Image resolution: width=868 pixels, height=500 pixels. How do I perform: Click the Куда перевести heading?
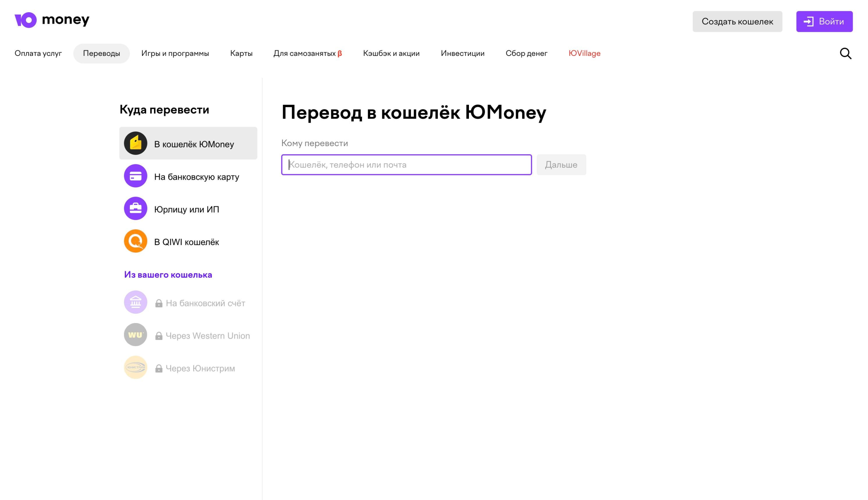click(164, 109)
